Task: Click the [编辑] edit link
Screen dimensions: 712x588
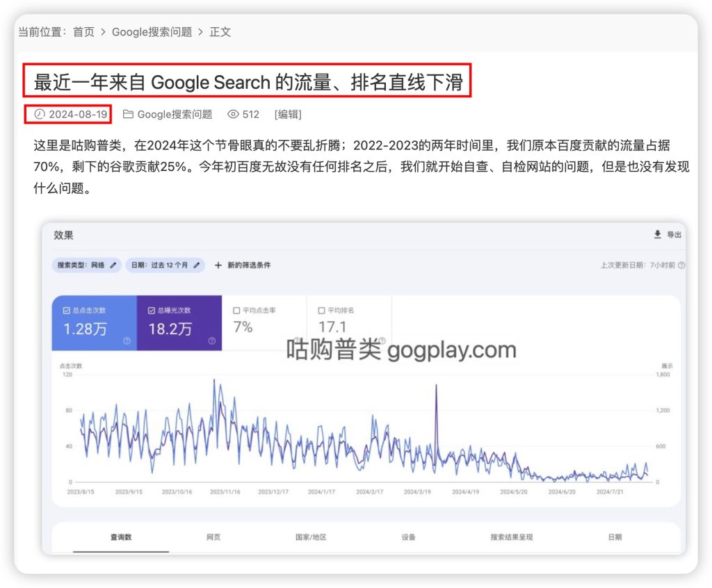Action: [x=288, y=115]
